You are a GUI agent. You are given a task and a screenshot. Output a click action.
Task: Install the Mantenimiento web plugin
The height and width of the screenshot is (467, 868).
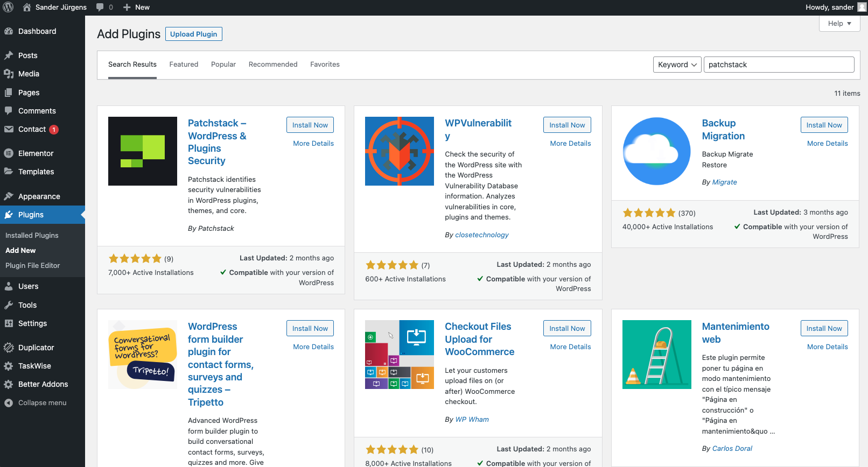point(824,328)
